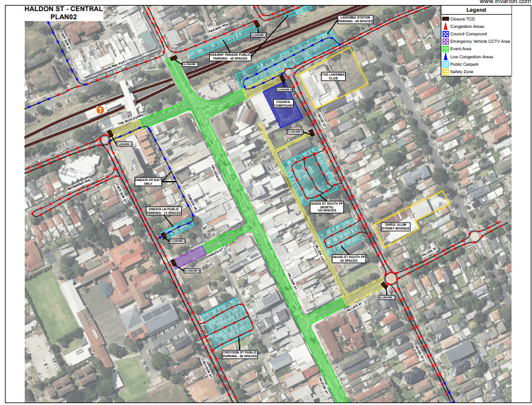The width and height of the screenshot is (532, 405).
Task: Click the orange train station T icon
Action: pyautogui.click(x=99, y=110)
